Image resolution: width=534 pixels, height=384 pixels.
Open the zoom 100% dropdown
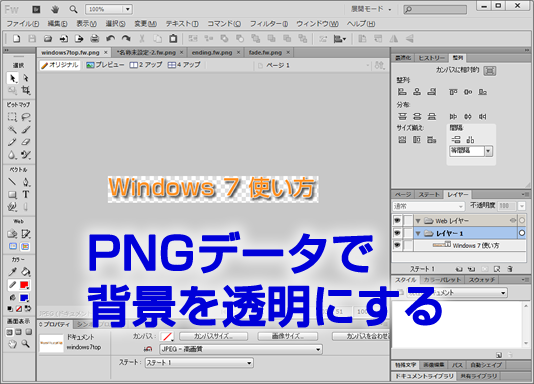[128, 9]
